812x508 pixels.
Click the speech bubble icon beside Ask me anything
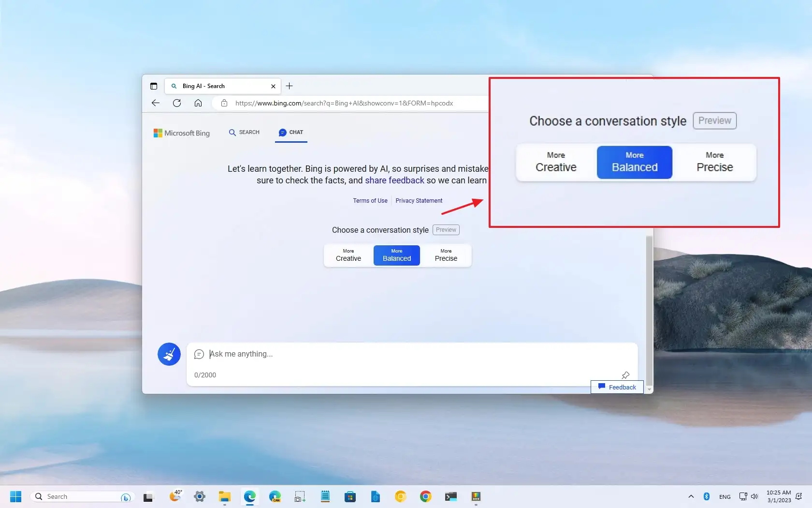[x=199, y=354]
